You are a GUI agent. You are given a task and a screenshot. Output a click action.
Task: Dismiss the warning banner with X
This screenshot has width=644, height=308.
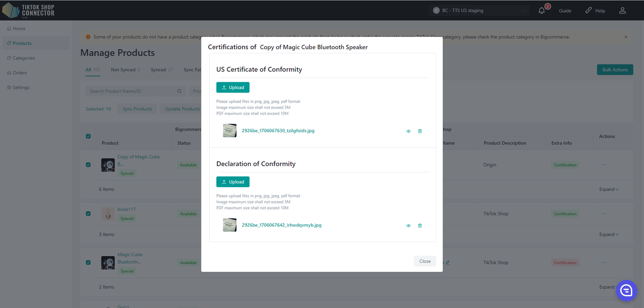pyautogui.click(x=626, y=37)
